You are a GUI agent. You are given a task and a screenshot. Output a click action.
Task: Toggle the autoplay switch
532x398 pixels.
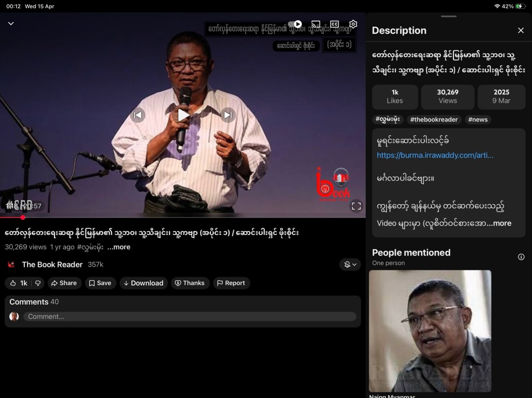tap(295, 24)
